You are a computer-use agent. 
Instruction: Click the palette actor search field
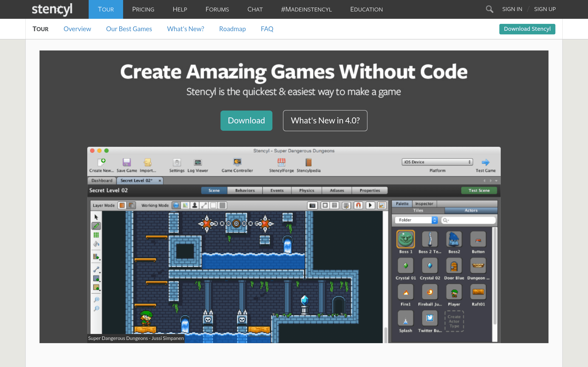click(x=469, y=220)
